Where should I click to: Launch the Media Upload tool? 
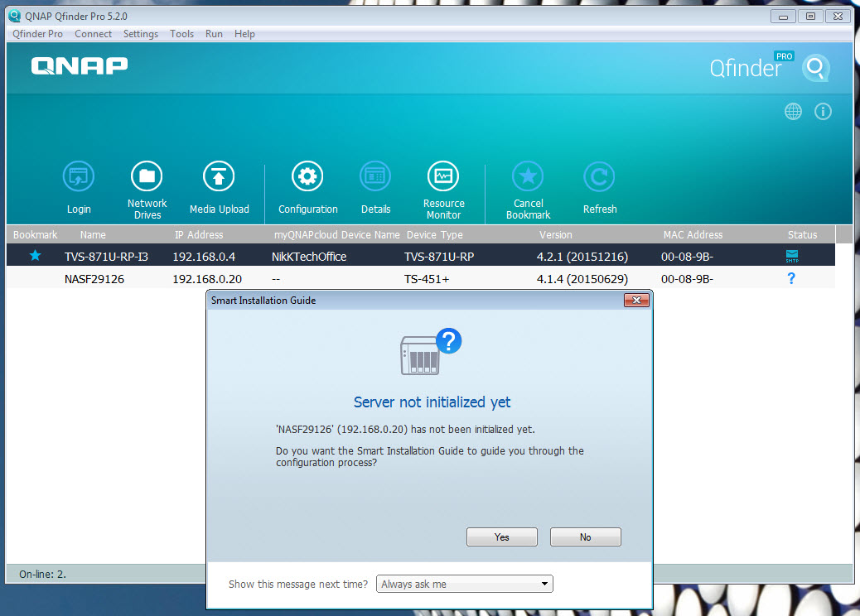pos(219,176)
